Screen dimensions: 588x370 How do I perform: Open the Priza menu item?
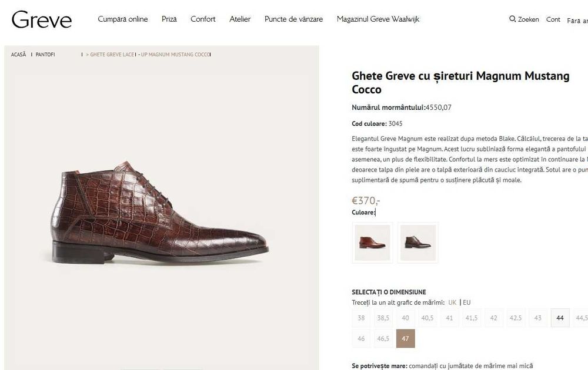click(x=169, y=19)
